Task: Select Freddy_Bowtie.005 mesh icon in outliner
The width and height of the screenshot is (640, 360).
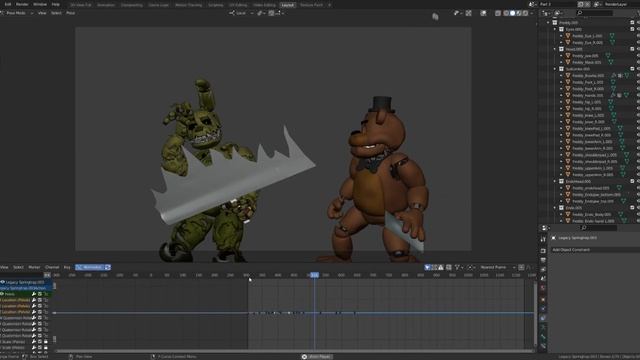Action: coord(568,76)
